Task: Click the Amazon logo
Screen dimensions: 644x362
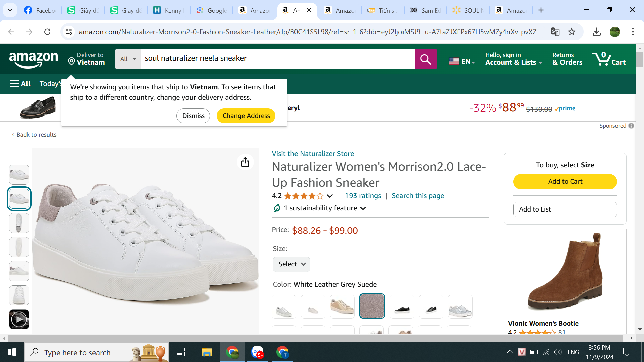Action: [x=34, y=59]
